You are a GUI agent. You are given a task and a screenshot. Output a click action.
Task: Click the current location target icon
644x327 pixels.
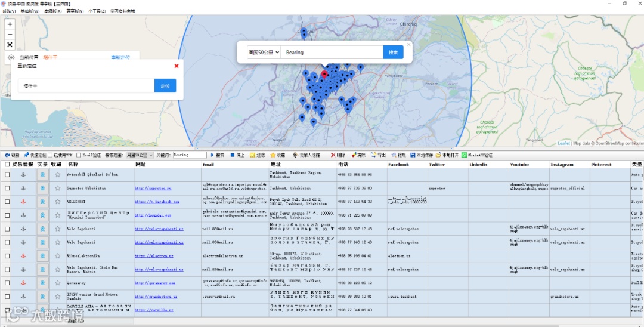coord(11,57)
